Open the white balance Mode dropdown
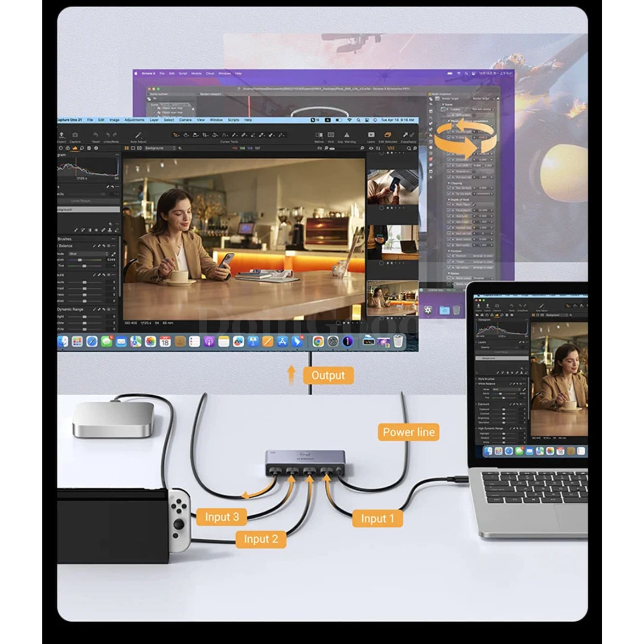 tap(88, 254)
